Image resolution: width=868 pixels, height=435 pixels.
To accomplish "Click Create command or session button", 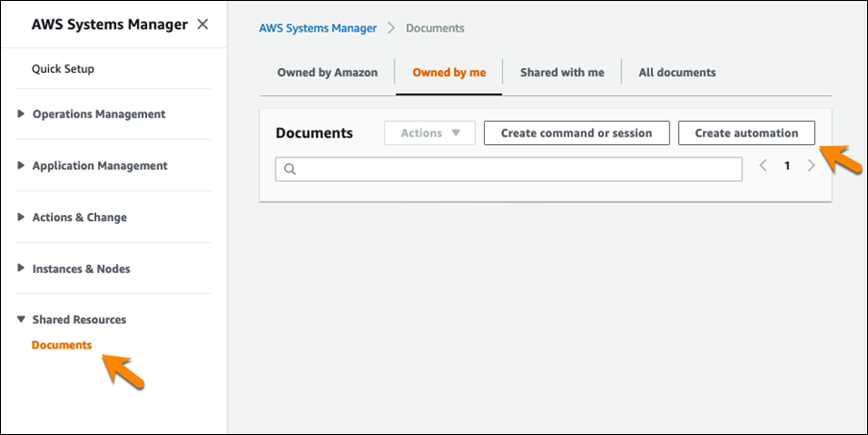I will pos(576,133).
